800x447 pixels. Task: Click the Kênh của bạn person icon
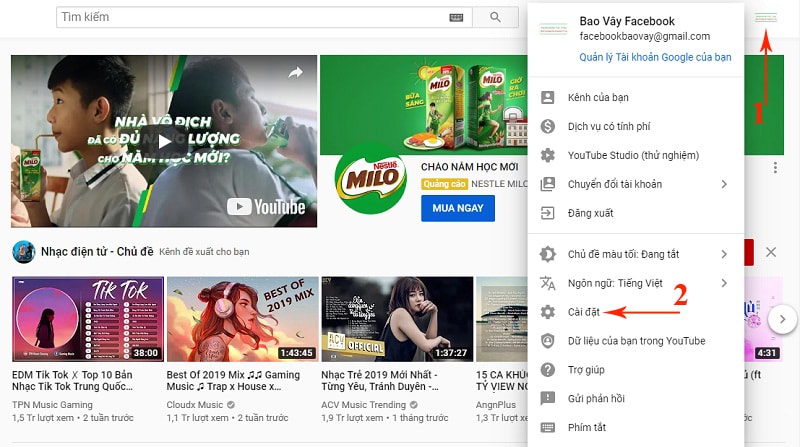click(x=547, y=97)
